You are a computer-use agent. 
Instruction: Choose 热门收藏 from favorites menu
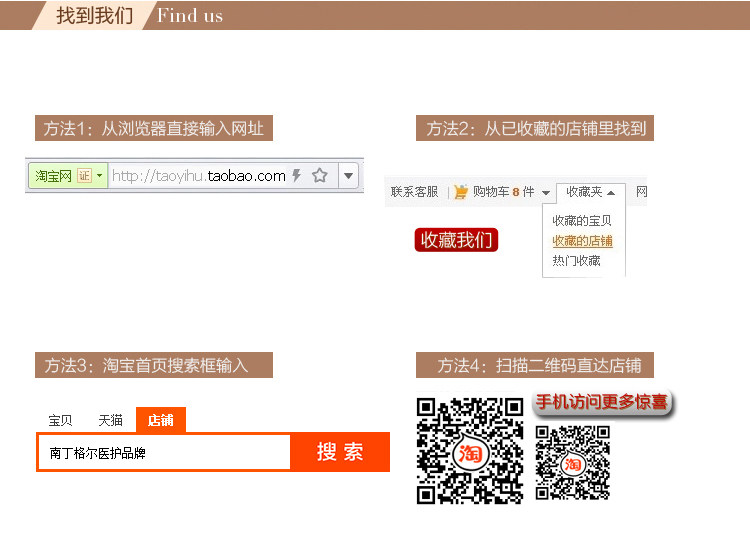click(x=576, y=261)
